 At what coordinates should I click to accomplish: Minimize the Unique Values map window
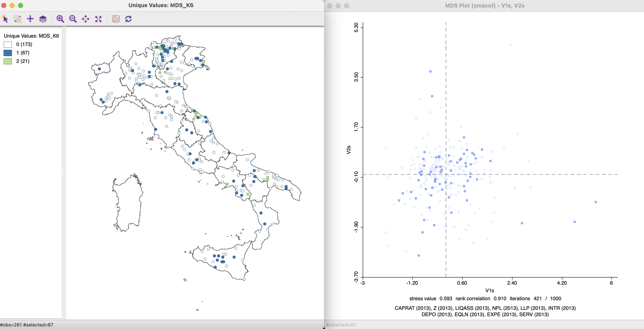tap(12, 5)
